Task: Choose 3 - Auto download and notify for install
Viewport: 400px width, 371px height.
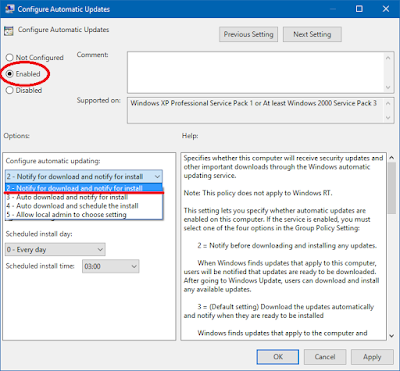Action: (84, 197)
